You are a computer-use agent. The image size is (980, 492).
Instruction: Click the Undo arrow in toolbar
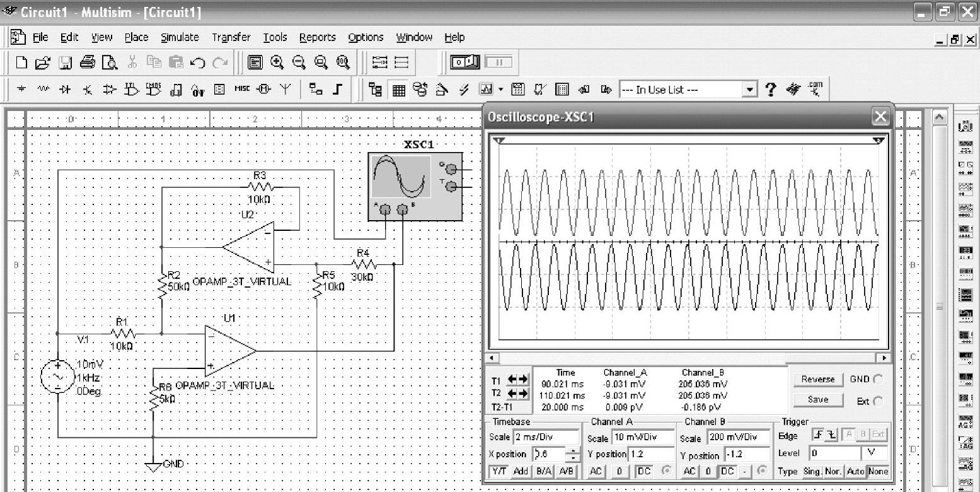197,62
